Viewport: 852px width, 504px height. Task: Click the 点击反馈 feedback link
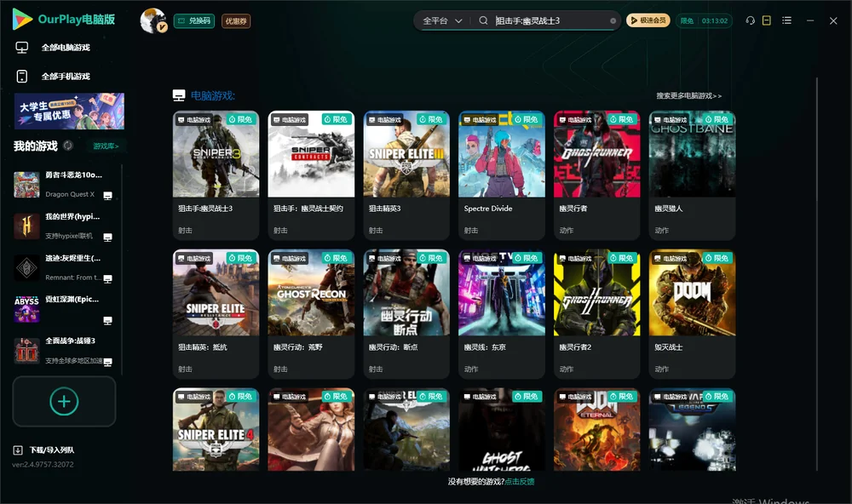[520, 481]
